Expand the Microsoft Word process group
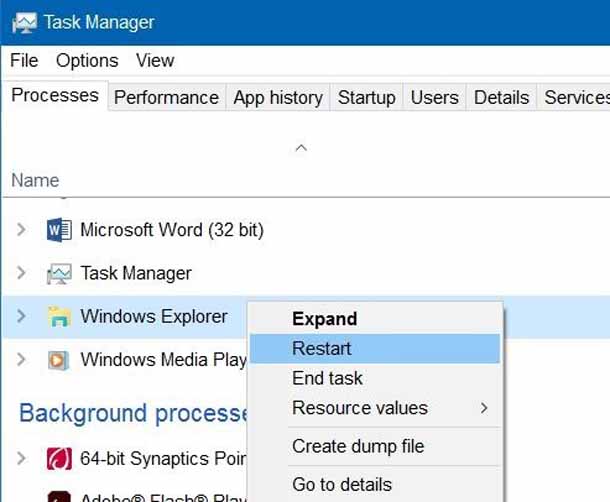 coord(21,230)
